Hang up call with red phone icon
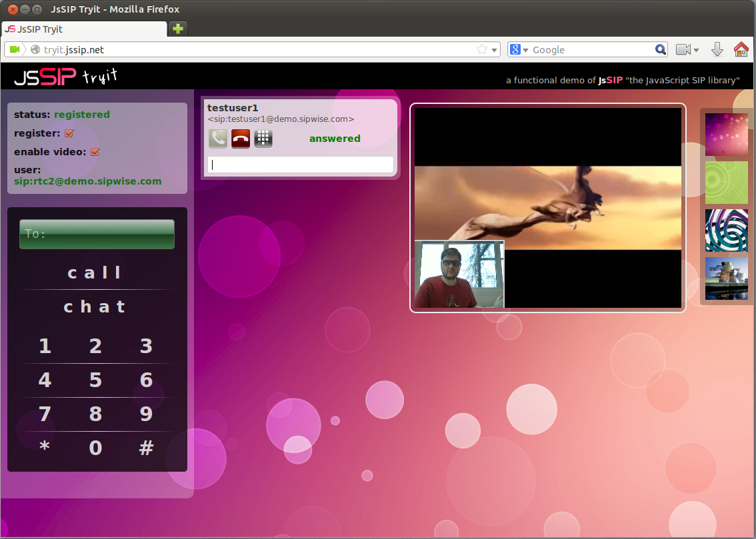This screenshot has width=756, height=539. point(241,139)
